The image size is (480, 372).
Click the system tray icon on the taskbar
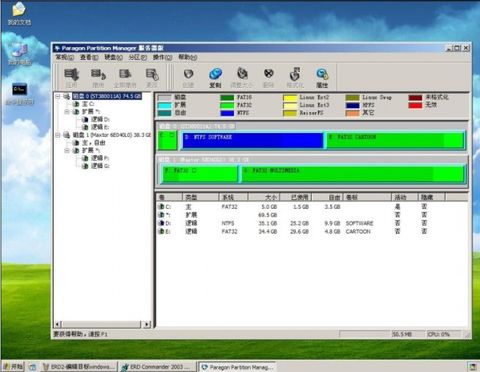coord(471,367)
